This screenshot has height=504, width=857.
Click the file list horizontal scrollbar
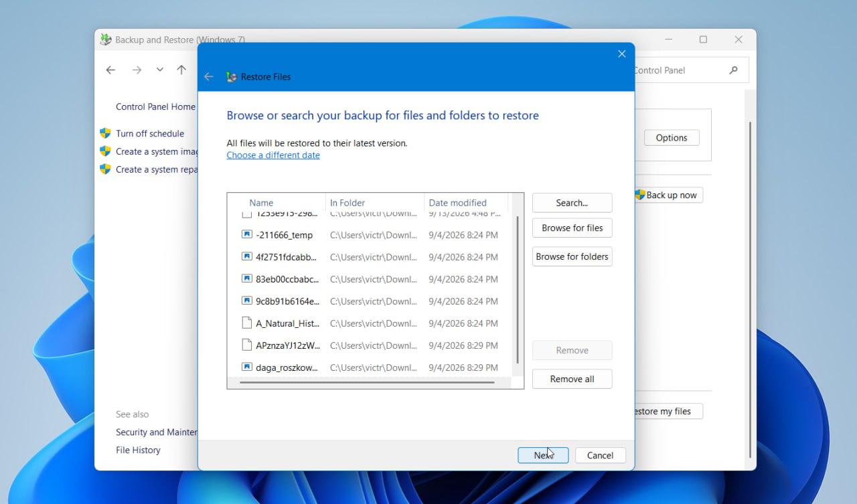point(367,382)
